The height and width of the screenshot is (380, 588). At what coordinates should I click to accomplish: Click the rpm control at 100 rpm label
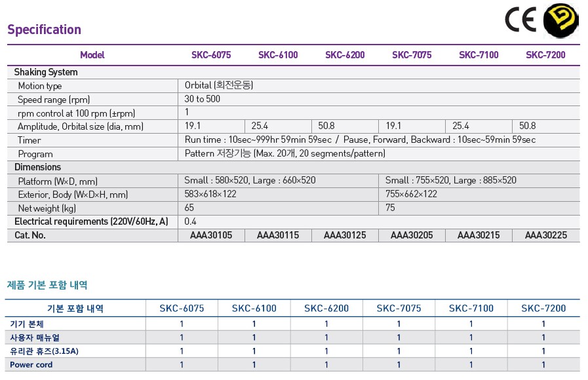(x=76, y=113)
